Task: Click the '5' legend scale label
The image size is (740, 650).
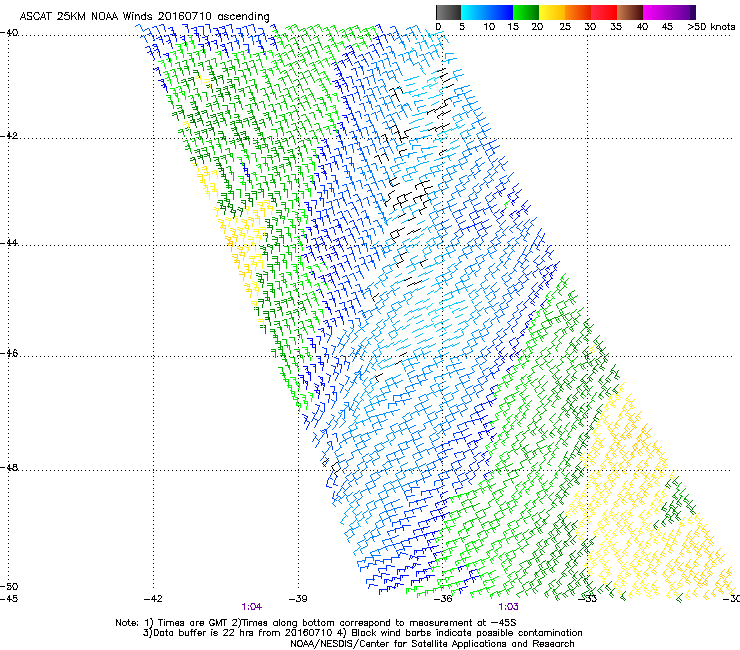Action: tap(462, 27)
